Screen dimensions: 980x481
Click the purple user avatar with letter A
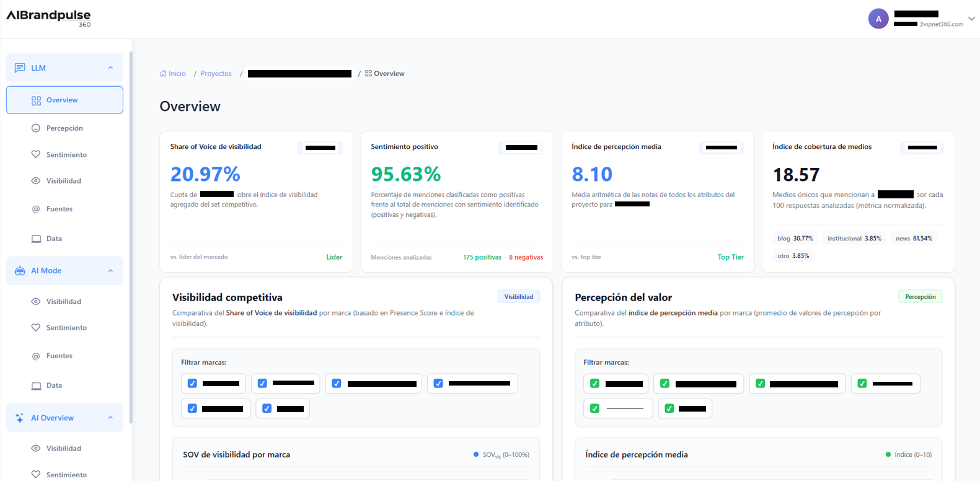pyautogui.click(x=878, y=19)
